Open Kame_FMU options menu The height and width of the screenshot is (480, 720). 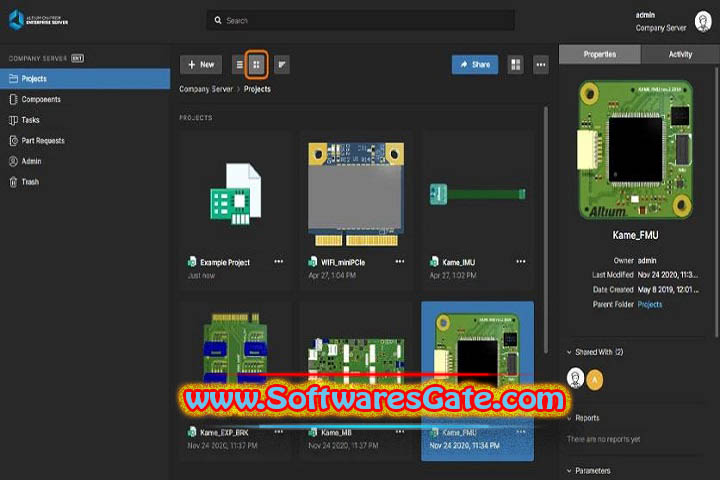(521, 432)
